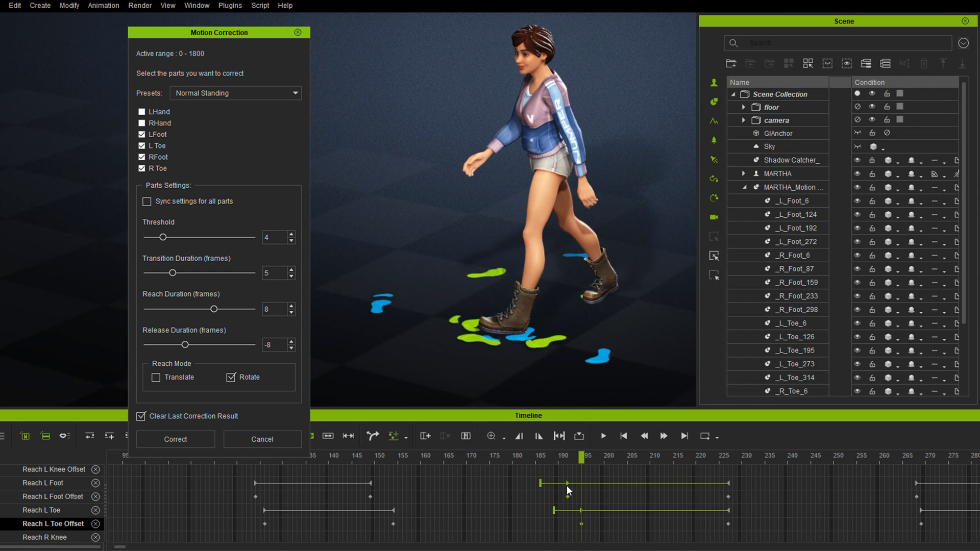980x551 pixels.
Task: Click the Name column header in Scene
Action: click(x=778, y=82)
